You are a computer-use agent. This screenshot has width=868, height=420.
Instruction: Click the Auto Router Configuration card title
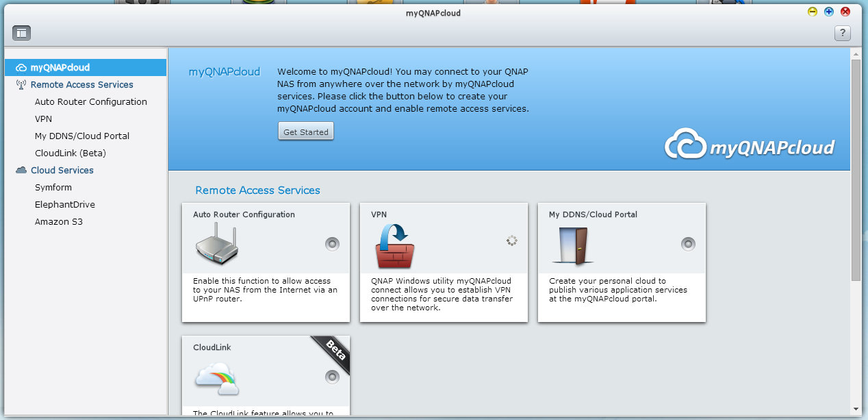click(244, 214)
